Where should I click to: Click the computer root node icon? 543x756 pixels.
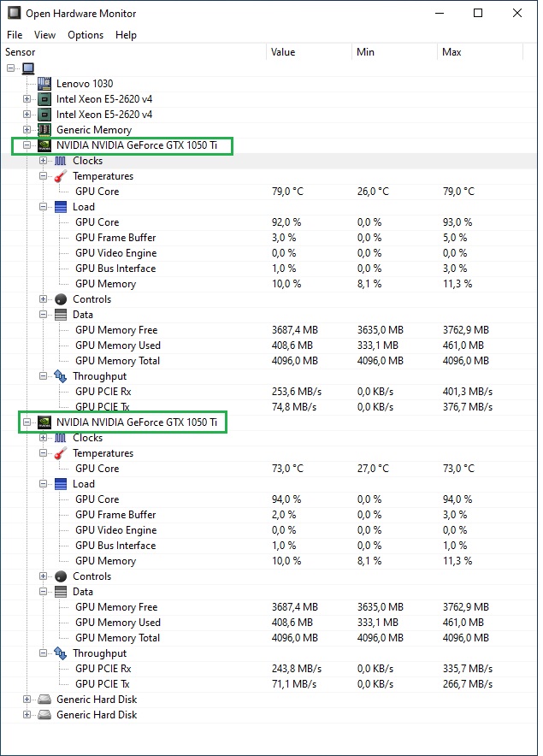(28, 68)
